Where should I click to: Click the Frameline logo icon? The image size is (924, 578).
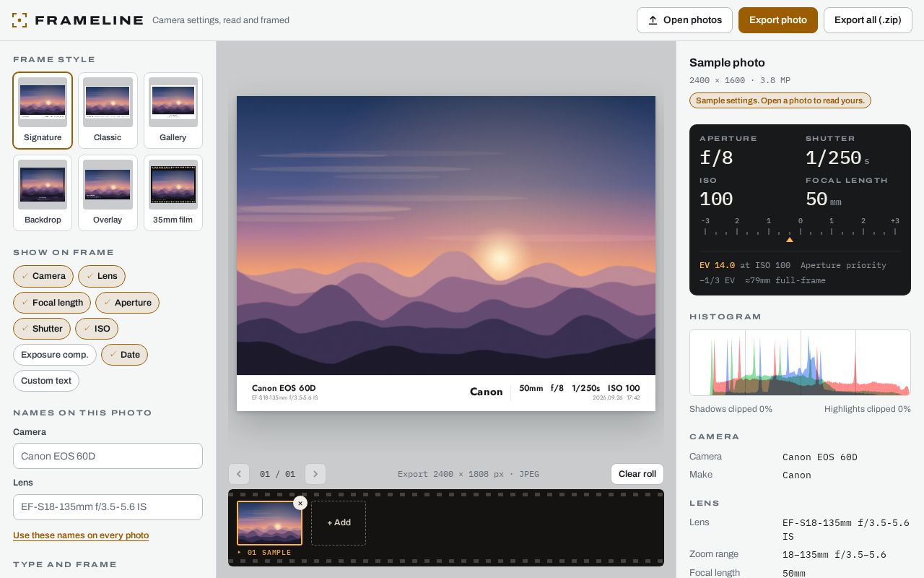[19, 20]
